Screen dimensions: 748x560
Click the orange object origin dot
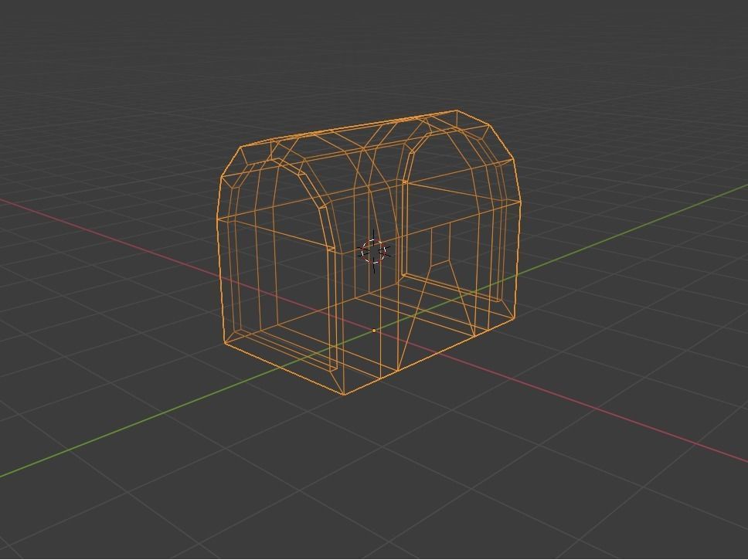[374, 330]
